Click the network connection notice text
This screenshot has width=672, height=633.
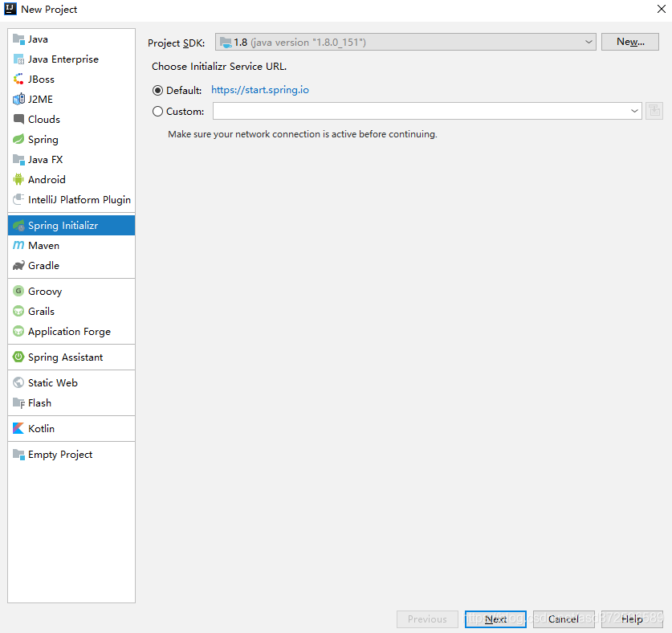tap(303, 134)
